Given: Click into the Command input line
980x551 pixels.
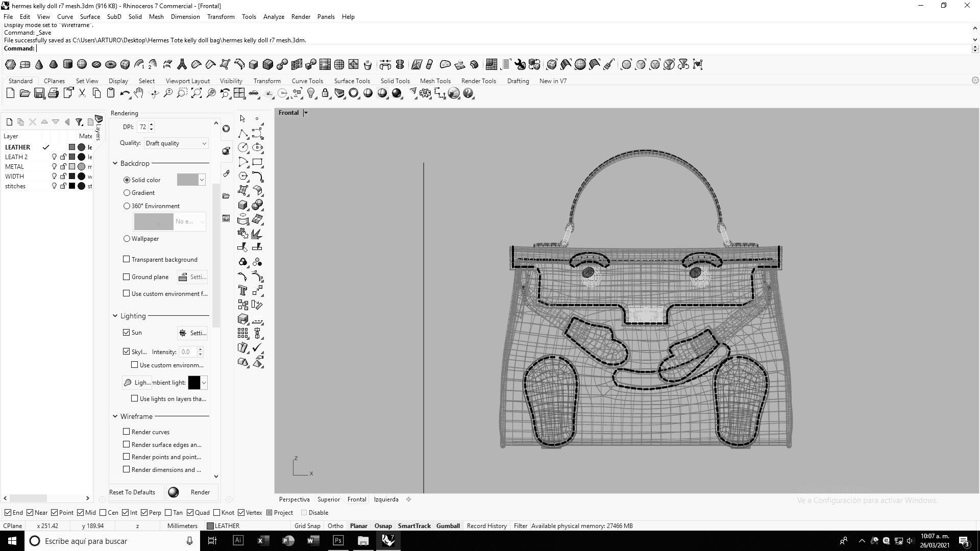Looking at the screenshot, I should [x=503, y=48].
